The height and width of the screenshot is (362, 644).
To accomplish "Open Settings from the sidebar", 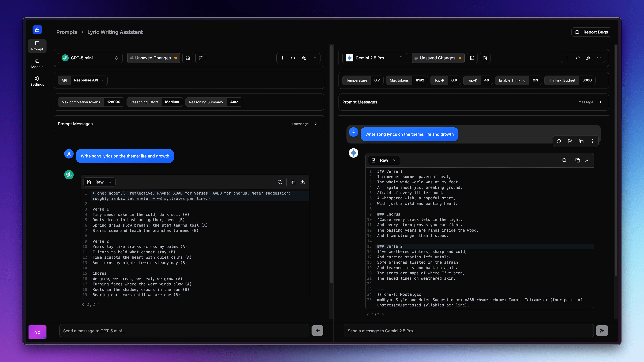I will click(37, 81).
